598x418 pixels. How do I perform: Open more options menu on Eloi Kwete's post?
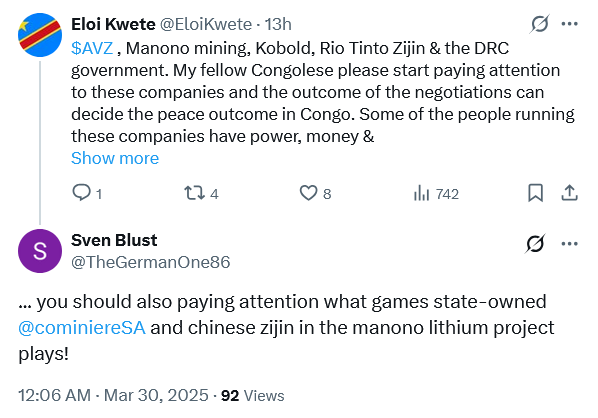(x=570, y=24)
